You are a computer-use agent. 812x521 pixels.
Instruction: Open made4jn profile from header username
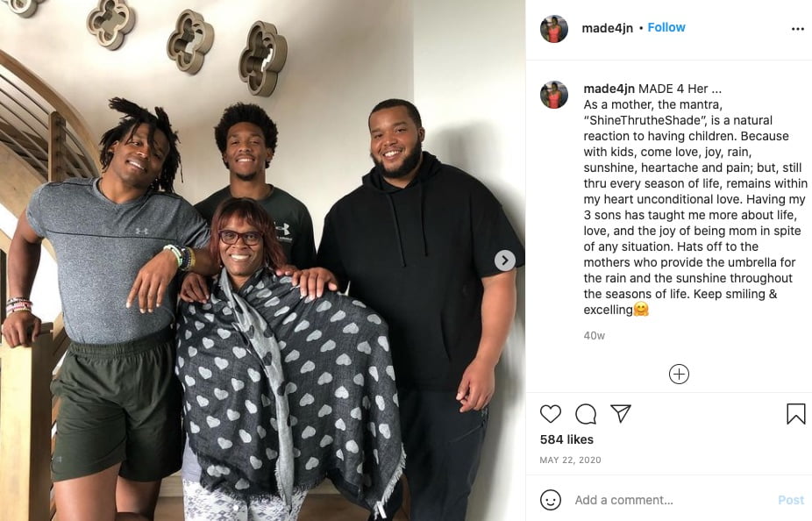click(x=607, y=28)
